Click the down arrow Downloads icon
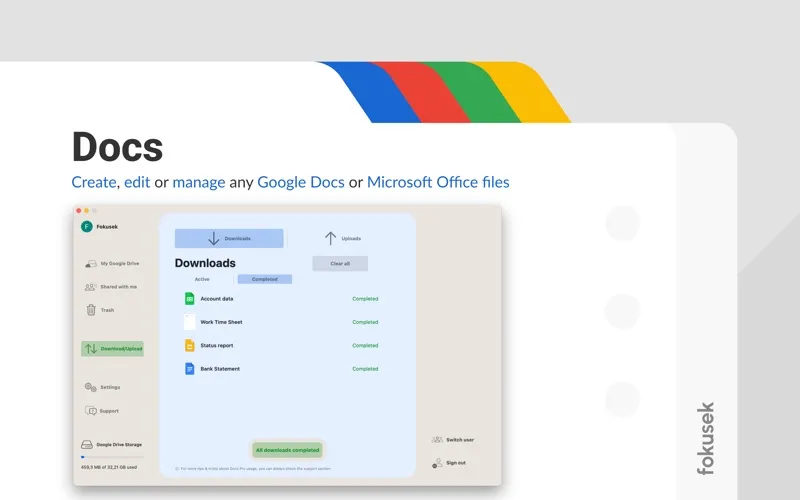Viewport: 800px width, 500px height. pos(214,238)
